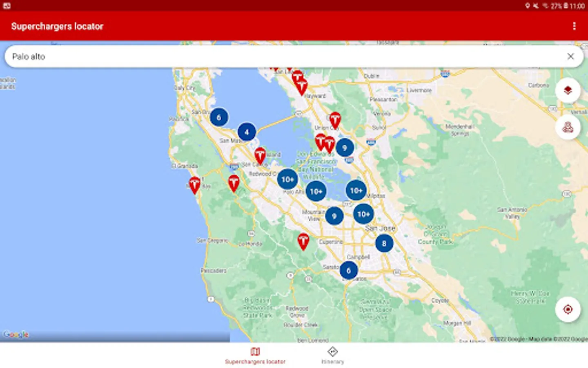Click the Boulder Creek map label
The image size is (588, 368).
(x=301, y=325)
